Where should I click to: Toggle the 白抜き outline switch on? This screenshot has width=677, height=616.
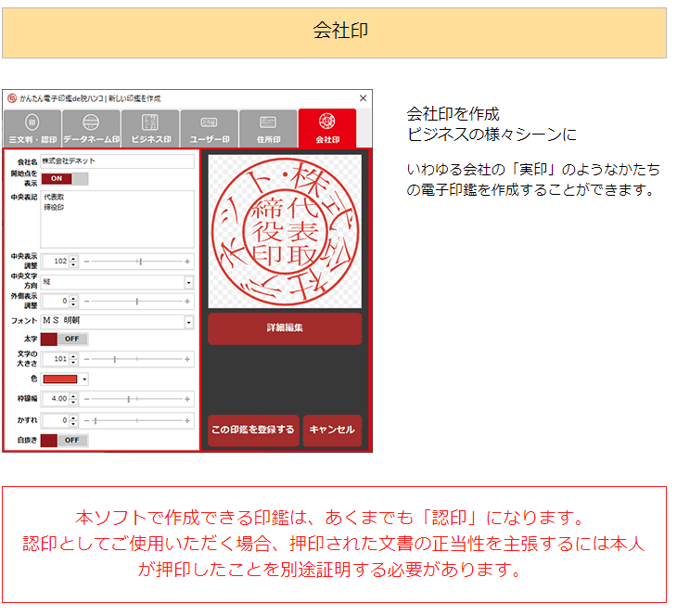pos(65,440)
